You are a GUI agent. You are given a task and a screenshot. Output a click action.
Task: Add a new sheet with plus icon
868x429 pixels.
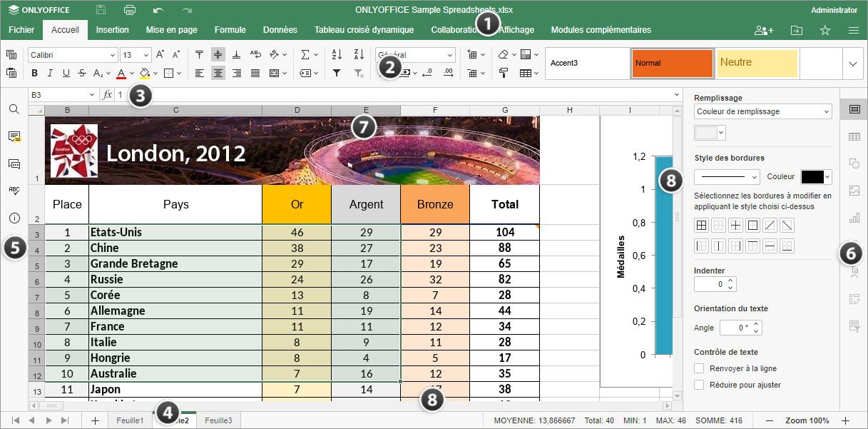95,420
